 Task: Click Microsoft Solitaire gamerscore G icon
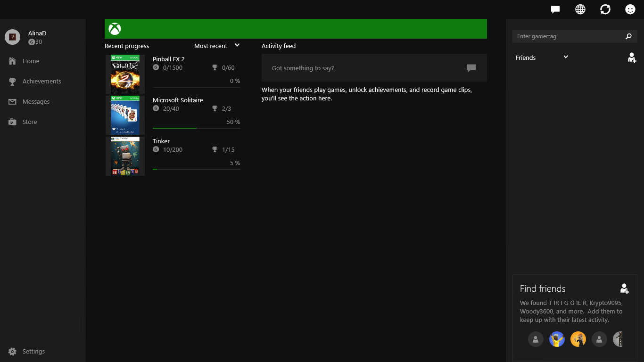[156, 108]
